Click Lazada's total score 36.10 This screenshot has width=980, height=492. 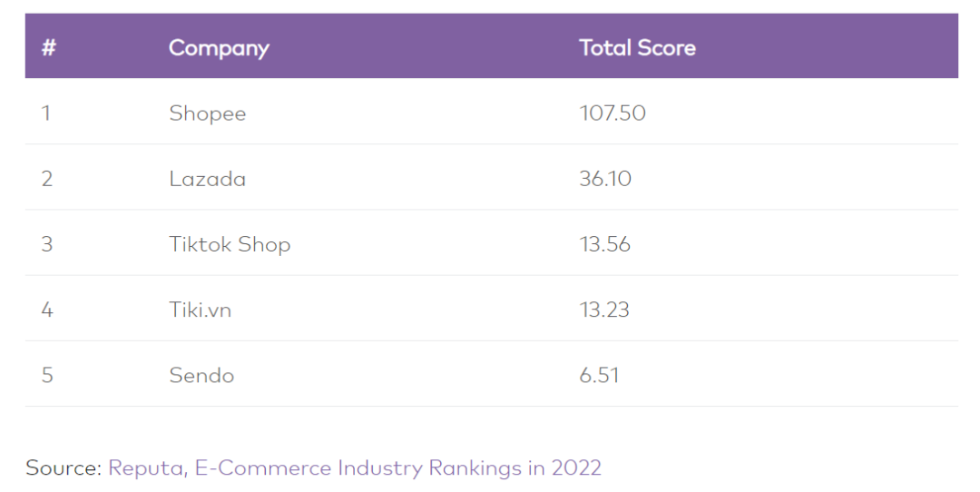[605, 179]
